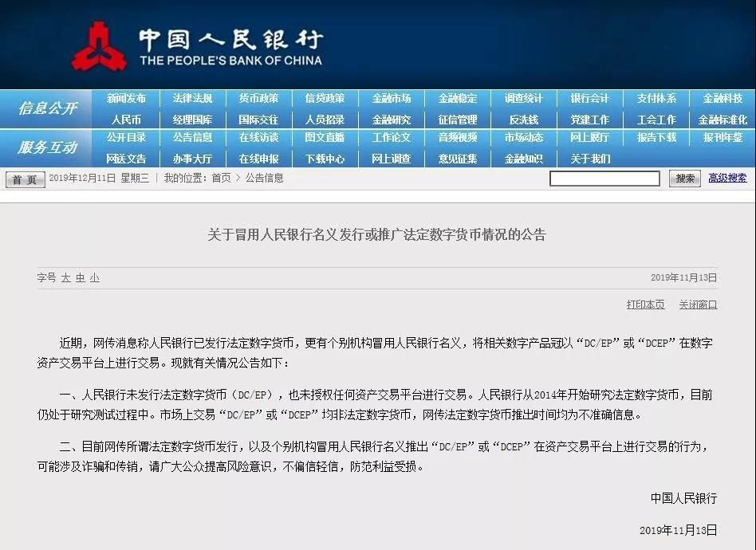Select 金融市场 in the navigation
This screenshot has width=756, height=550.
pyautogui.click(x=392, y=98)
